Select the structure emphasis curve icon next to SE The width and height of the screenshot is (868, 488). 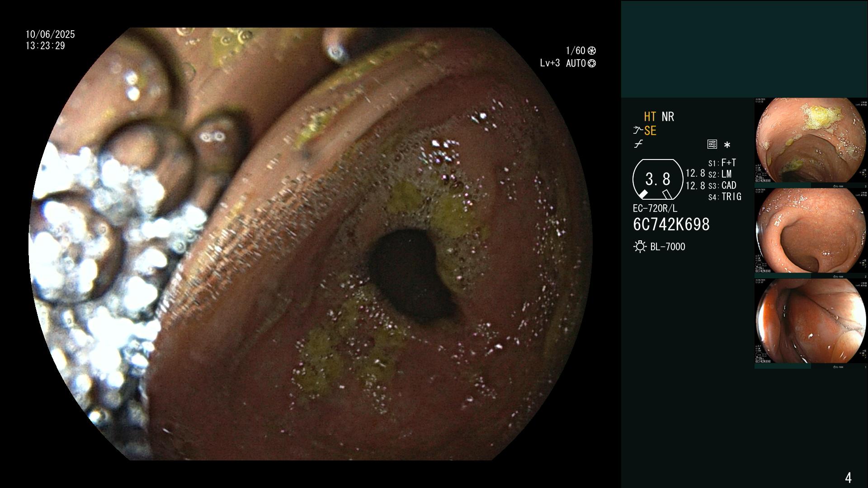pyautogui.click(x=638, y=131)
